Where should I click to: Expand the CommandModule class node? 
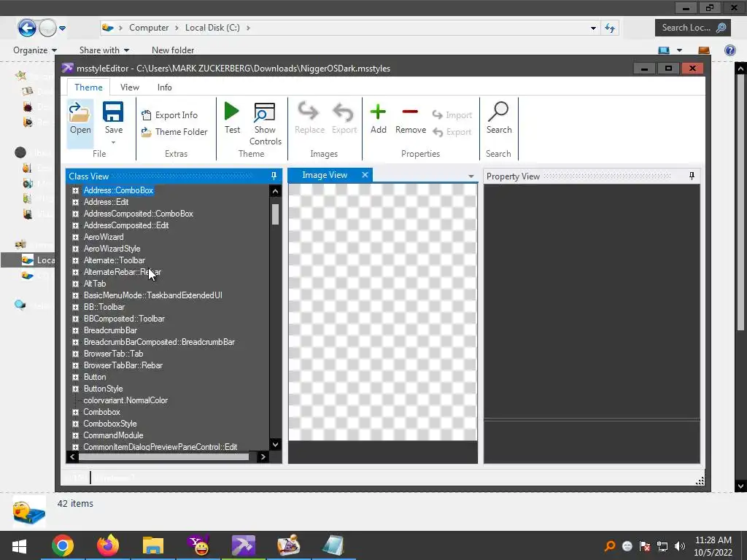coord(75,435)
